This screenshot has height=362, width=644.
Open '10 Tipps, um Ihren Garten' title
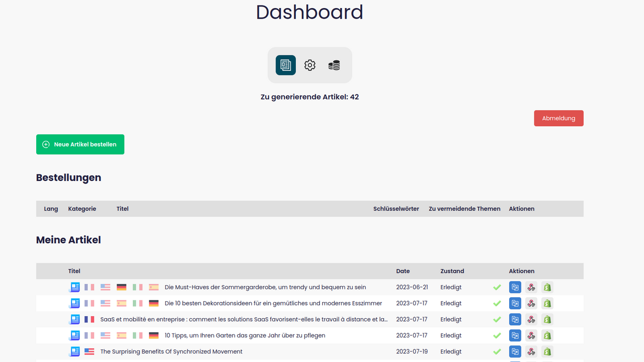click(x=245, y=335)
